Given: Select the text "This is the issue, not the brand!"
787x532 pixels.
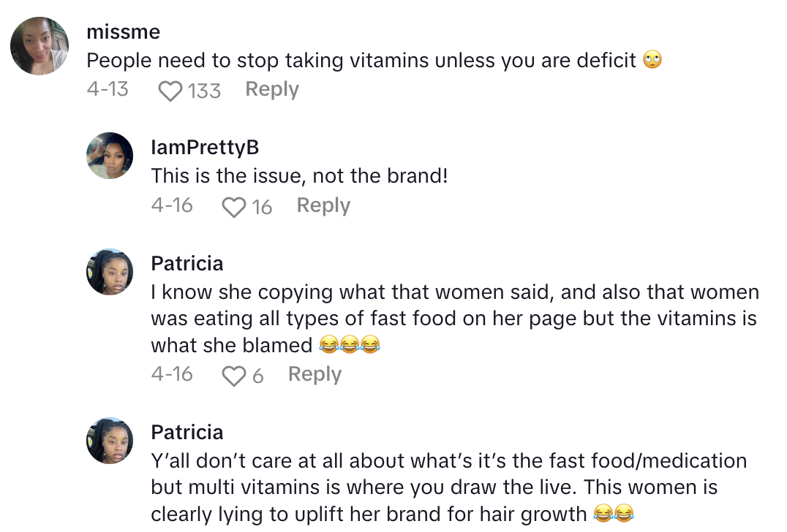Looking at the screenshot, I should [x=299, y=176].
